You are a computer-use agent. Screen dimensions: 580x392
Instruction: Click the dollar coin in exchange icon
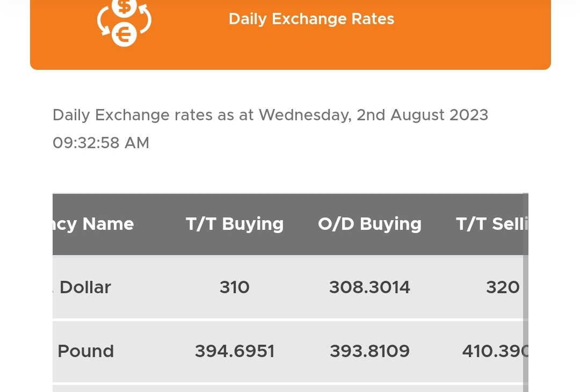(x=124, y=8)
